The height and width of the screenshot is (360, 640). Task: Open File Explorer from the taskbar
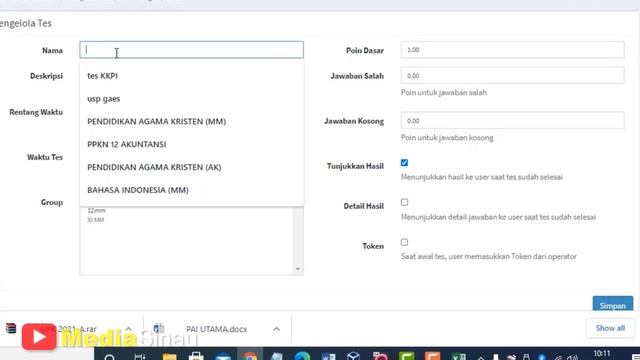click(x=169, y=356)
